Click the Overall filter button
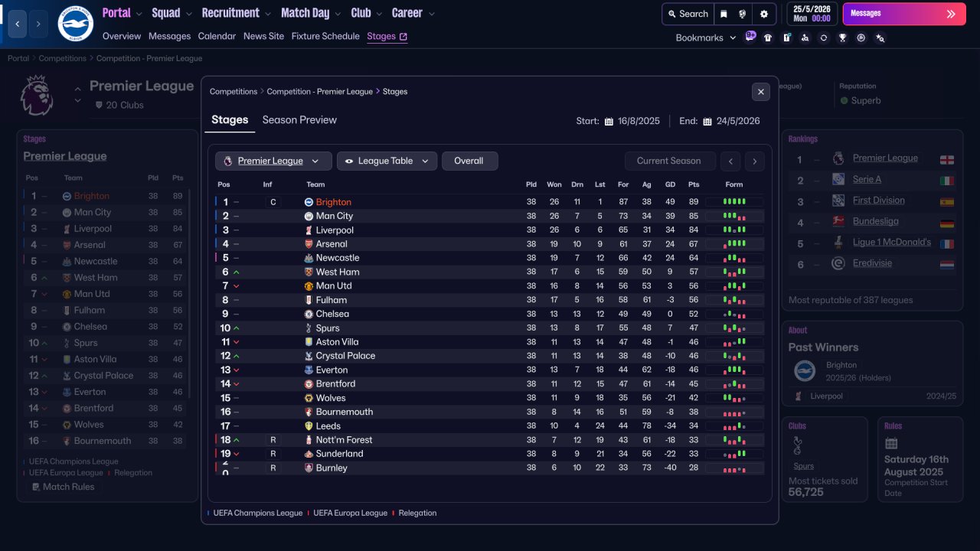This screenshot has height=551, width=980. tap(469, 161)
